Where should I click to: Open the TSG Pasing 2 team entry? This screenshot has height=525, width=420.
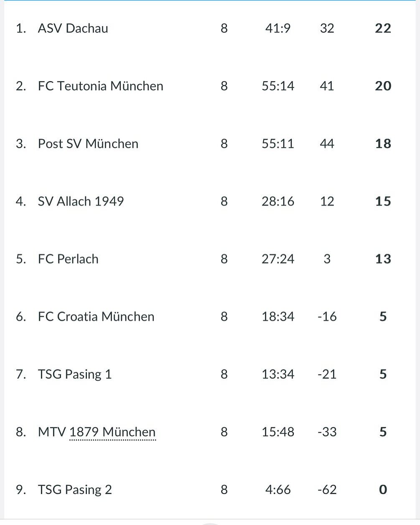tap(75, 490)
